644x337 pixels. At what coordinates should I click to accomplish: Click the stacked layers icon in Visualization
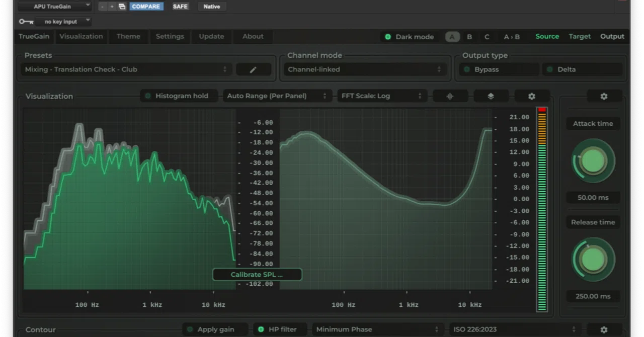491,96
